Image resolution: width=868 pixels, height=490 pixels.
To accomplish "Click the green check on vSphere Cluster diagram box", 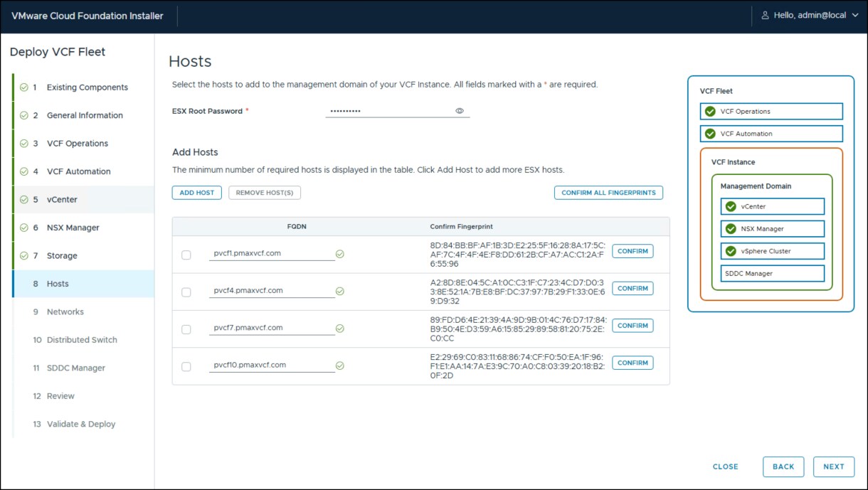I will pos(731,251).
